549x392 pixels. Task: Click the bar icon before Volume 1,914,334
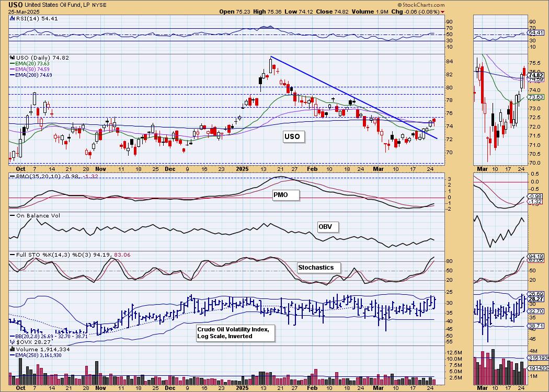point(12,349)
